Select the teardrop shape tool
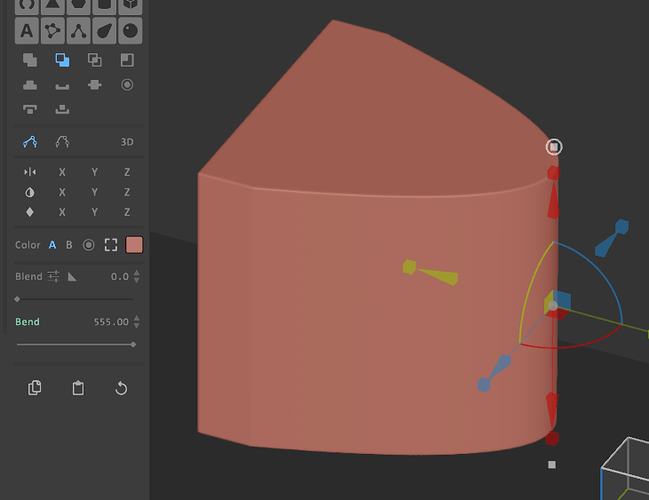Image resolution: width=649 pixels, height=500 pixels. coord(104,31)
